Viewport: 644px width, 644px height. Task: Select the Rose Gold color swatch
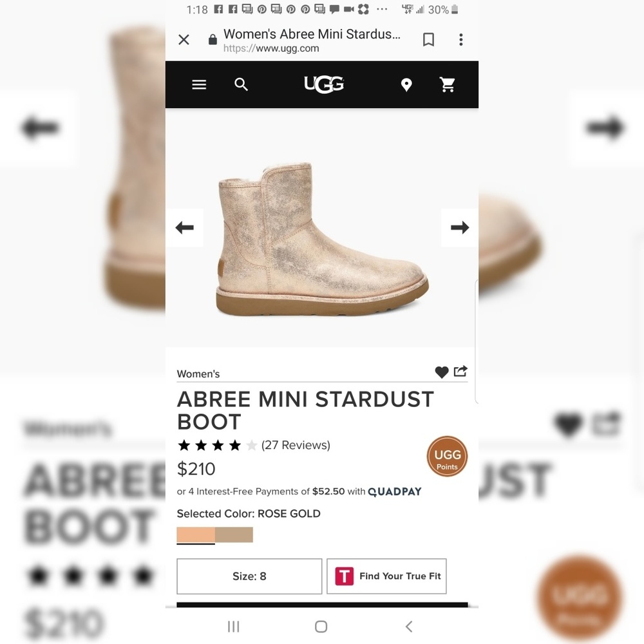coord(196,535)
